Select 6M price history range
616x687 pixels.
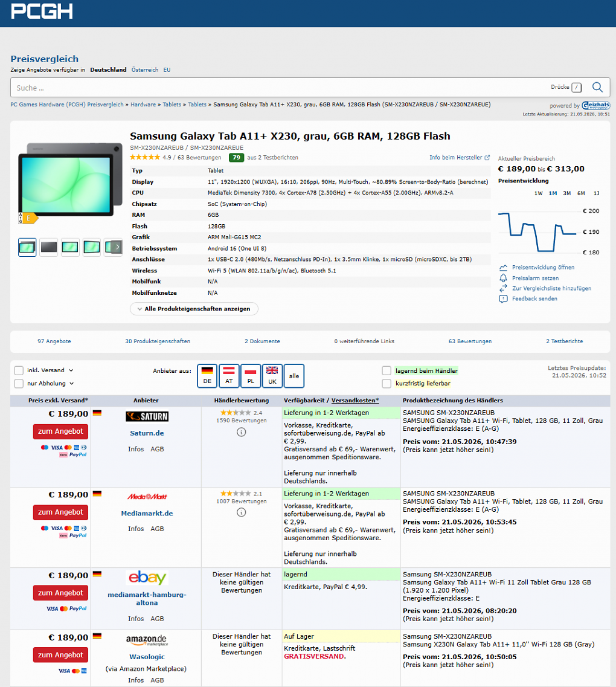click(x=582, y=193)
